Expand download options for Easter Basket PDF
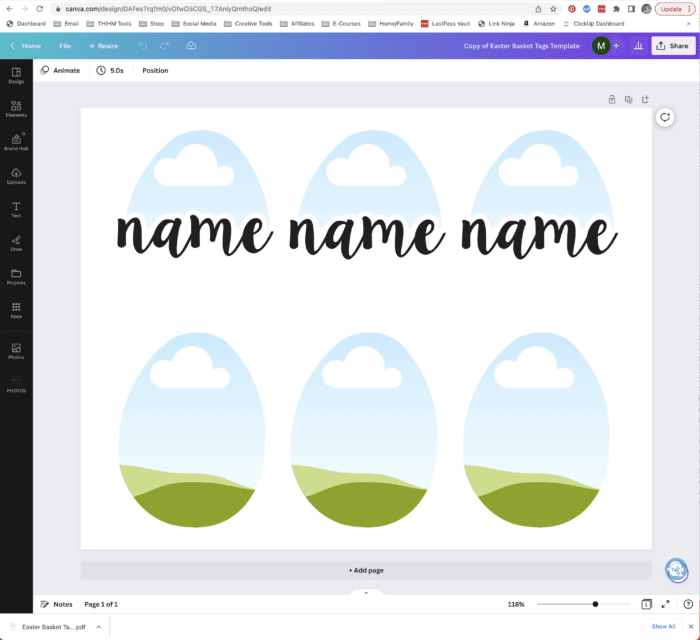Screen dimensions: 700x640 pos(98,626)
